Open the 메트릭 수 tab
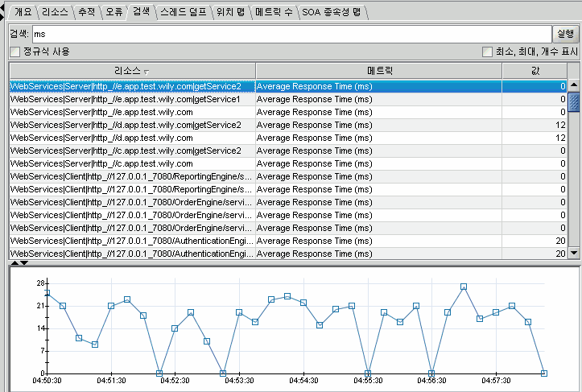 coord(274,12)
